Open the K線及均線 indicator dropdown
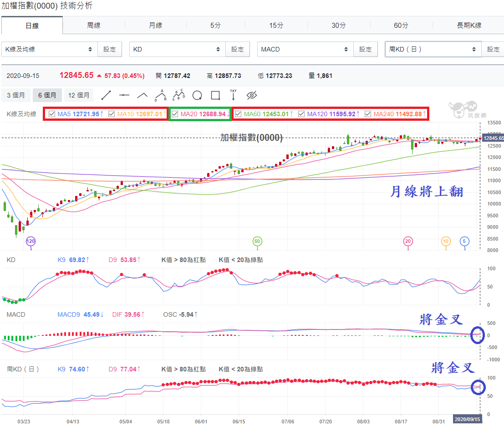 [x=49, y=49]
